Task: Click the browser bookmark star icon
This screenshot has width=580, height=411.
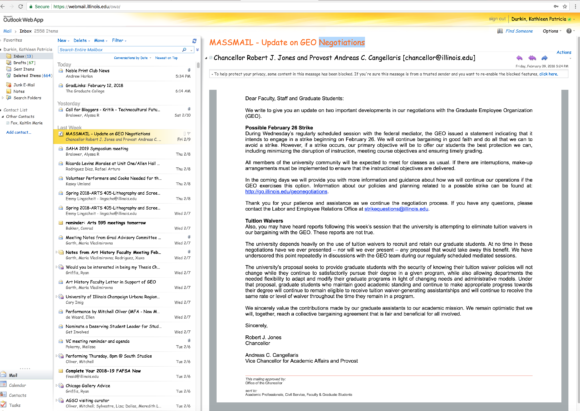Action: [565, 6]
